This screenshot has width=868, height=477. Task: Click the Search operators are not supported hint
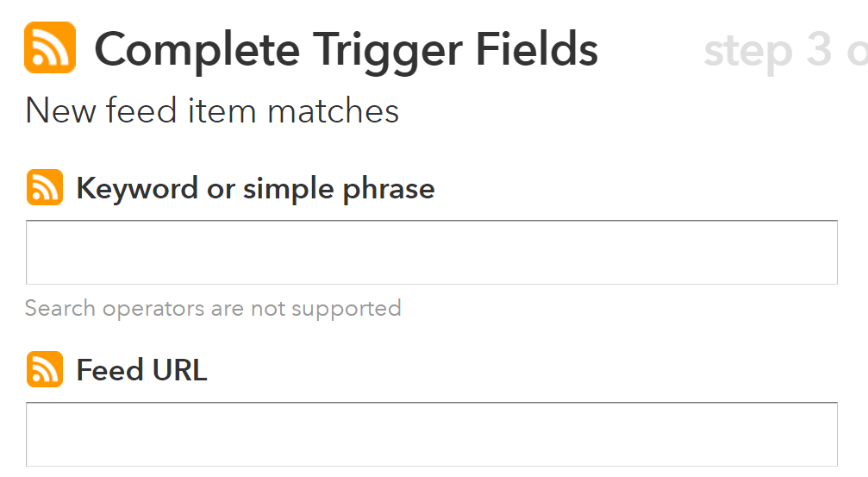point(213,309)
